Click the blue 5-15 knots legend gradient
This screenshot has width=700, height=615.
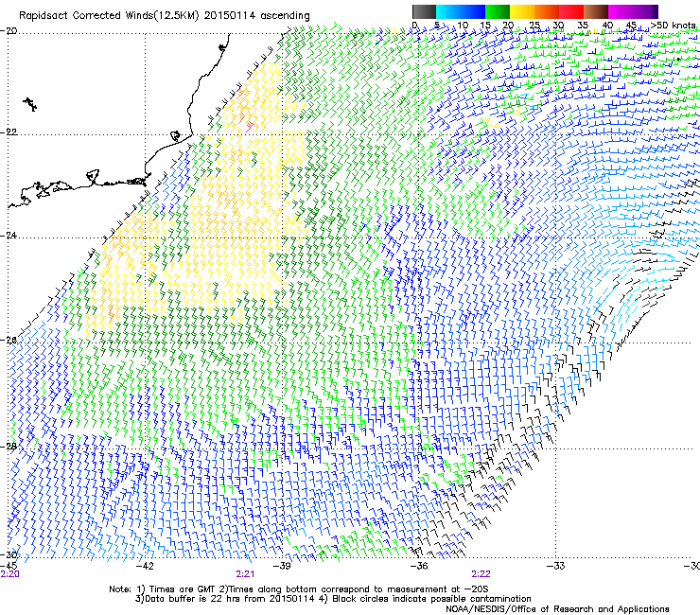click(461, 11)
